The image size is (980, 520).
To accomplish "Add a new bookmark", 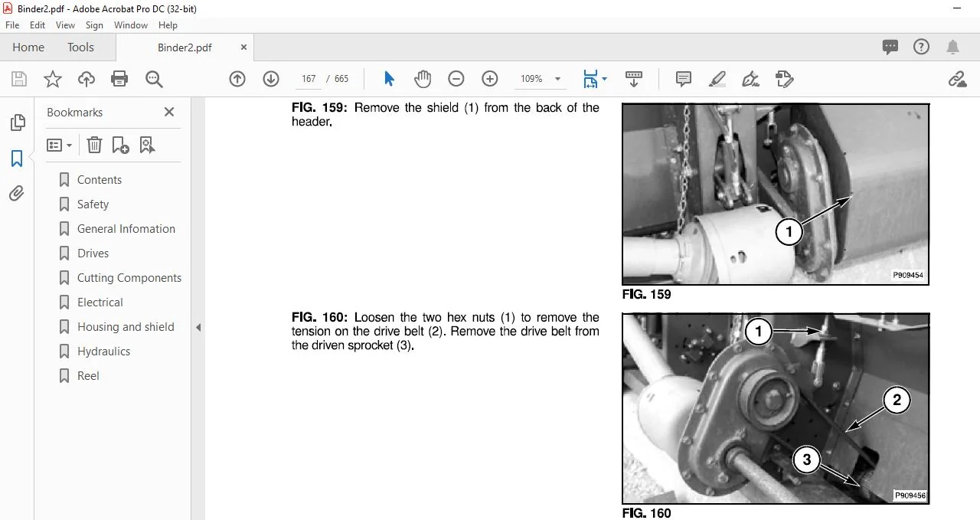I will click(120, 145).
